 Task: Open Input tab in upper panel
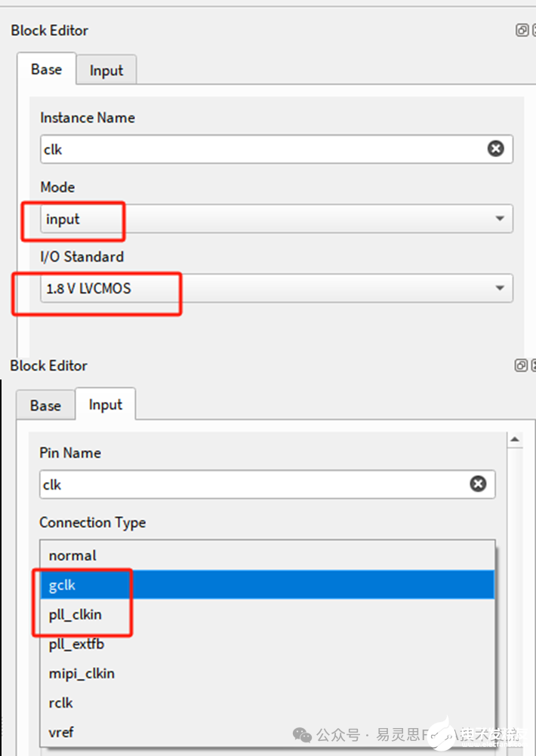coord(106,70)
